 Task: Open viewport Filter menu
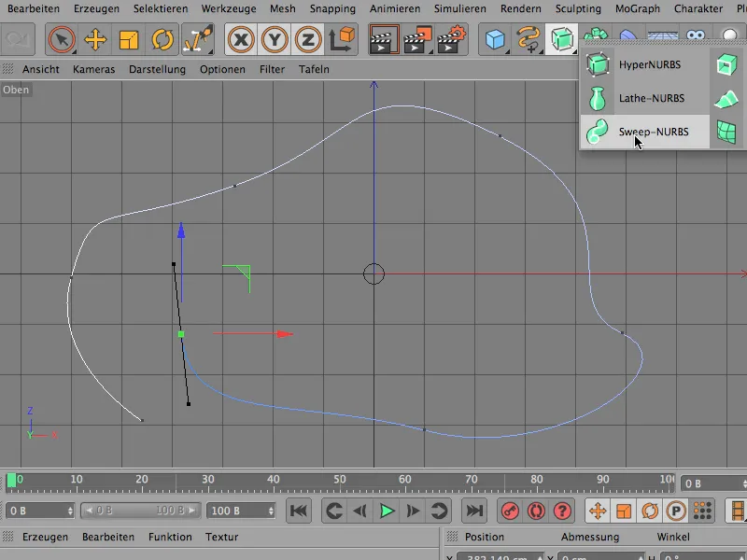click(272, 69)
